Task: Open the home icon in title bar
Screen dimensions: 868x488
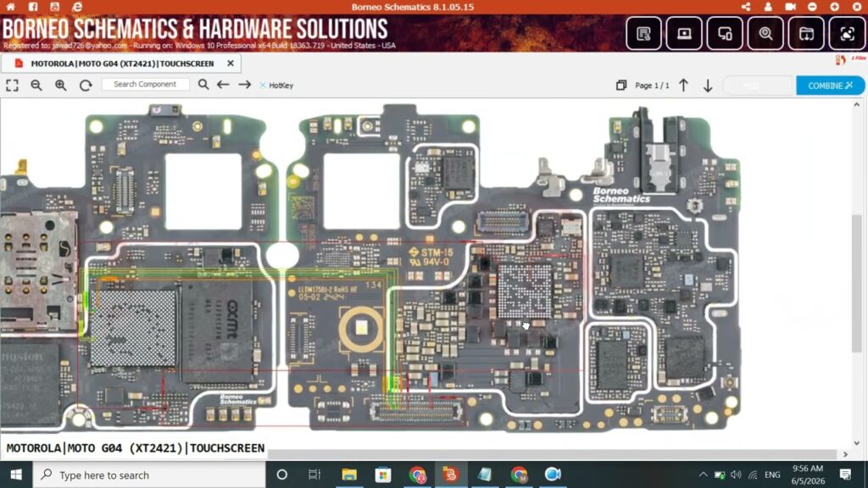Action: tap(11, 7)
